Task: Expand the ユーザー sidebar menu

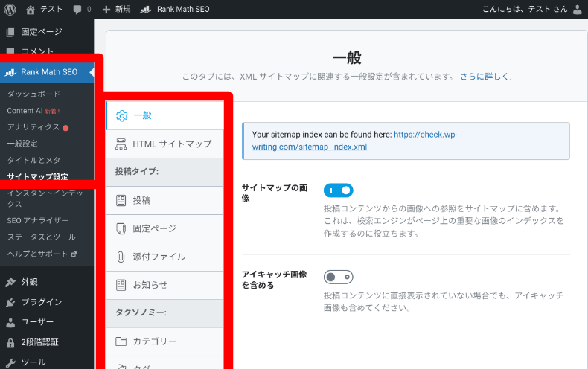Action: pyautogui.click(x=36, y=322)
